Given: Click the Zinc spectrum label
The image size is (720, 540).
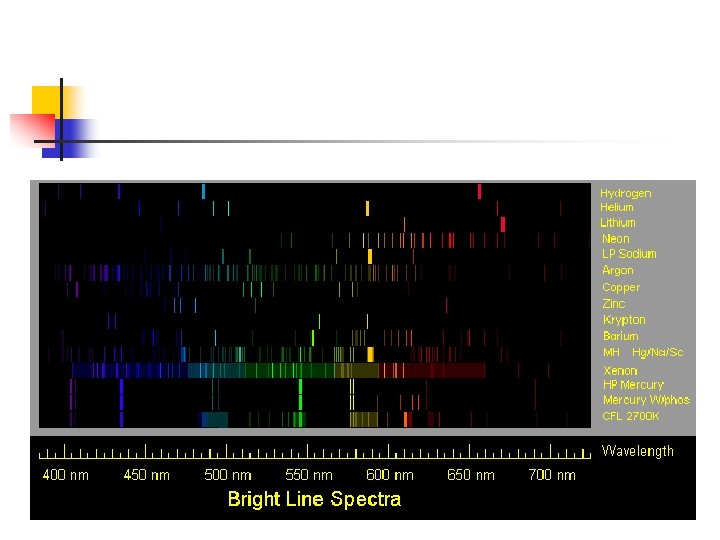Looking at the screenshot, I should pyautogui.click(x=614, y=304).
